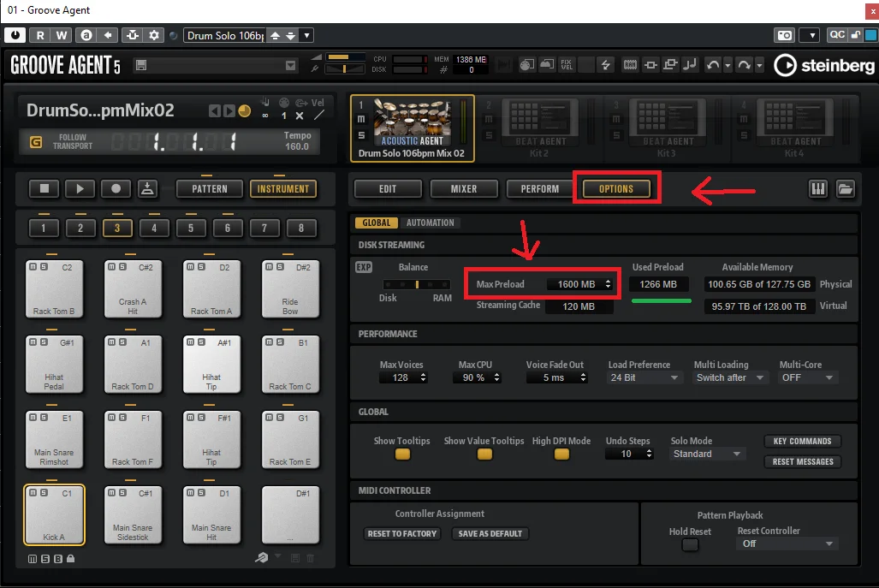Open the Solo Mode Standard dropdown

[707, 454]
